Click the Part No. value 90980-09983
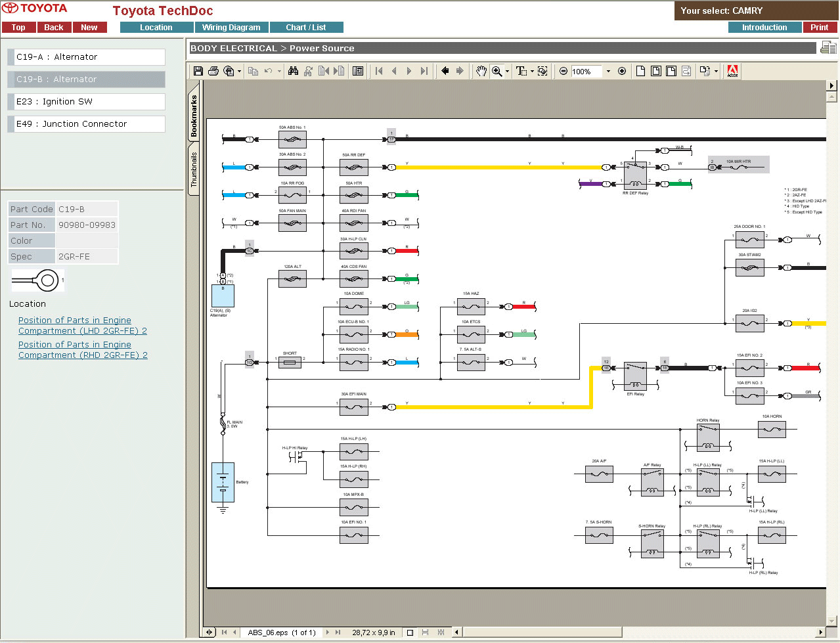840x643 pixels. click(87, 225)
